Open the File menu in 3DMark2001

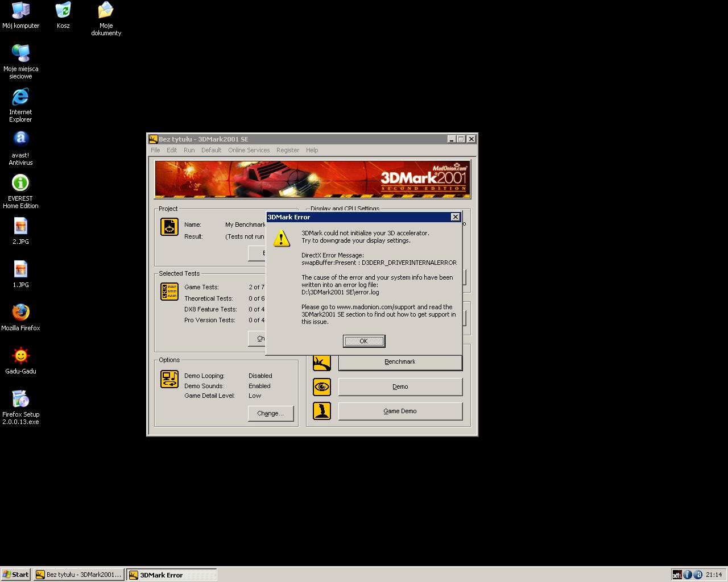[x=155, y=150]
